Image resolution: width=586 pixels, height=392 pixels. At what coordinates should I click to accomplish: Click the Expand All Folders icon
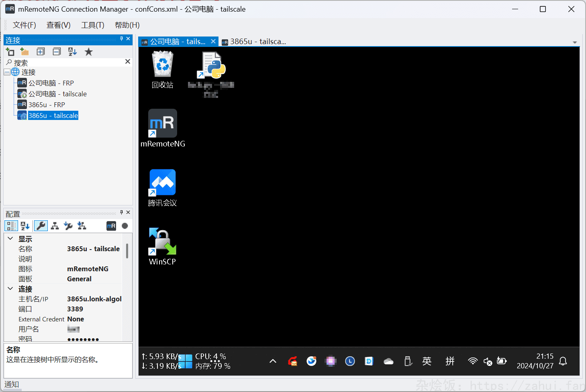pos(41,52)
